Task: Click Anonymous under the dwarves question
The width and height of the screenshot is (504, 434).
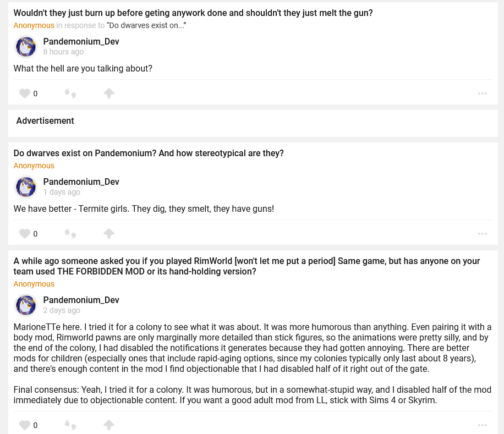Action: pos(34,166)
